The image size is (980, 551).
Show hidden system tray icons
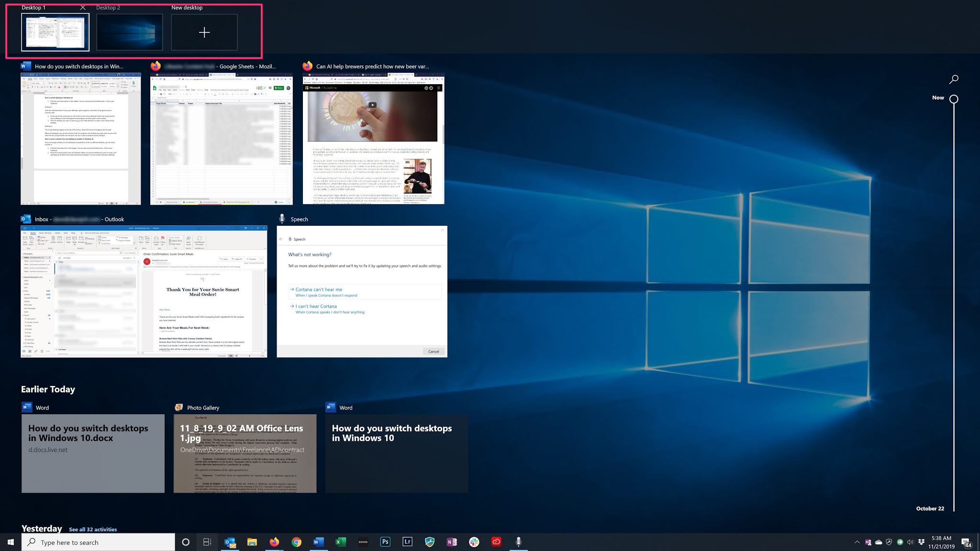click(857, 542)
